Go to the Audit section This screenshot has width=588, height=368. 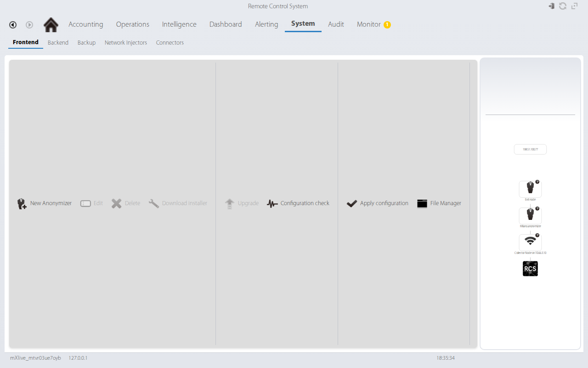pos(336,24)
